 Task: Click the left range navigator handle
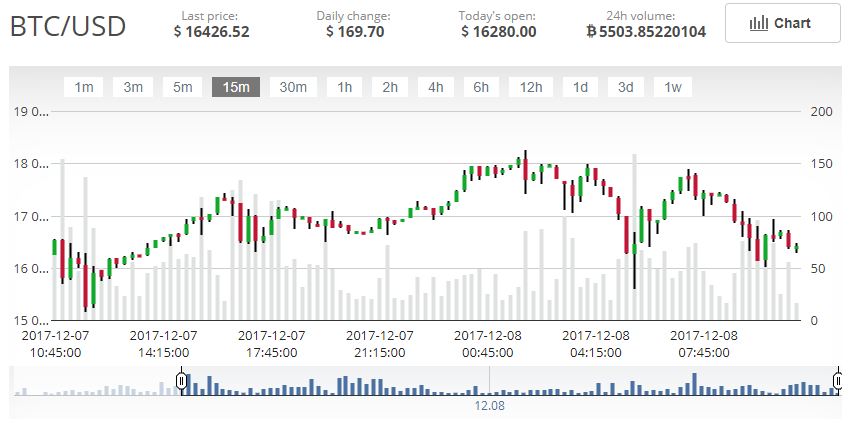182,381
